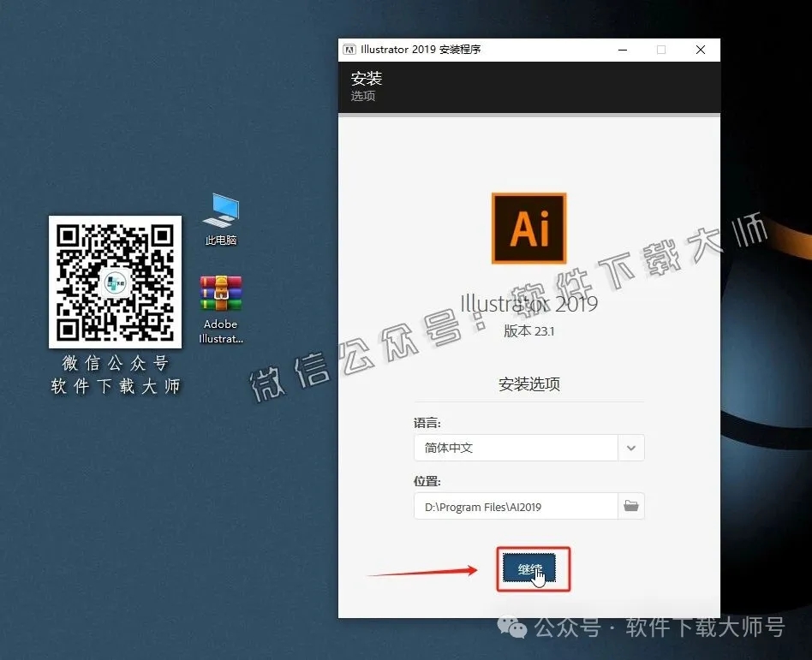Click the WeChat QR code image
The image size is (812, 660).
[115, 282]
